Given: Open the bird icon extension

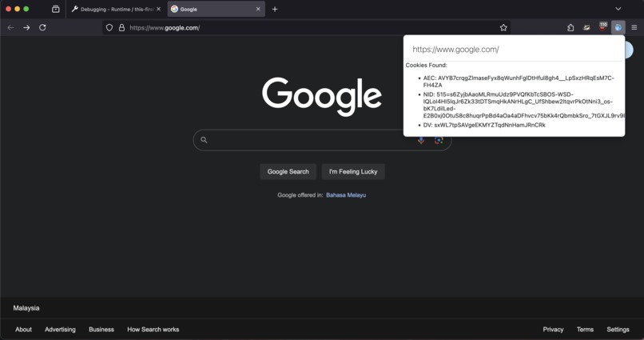Looking at the screenshot, I should click(586, 27).
